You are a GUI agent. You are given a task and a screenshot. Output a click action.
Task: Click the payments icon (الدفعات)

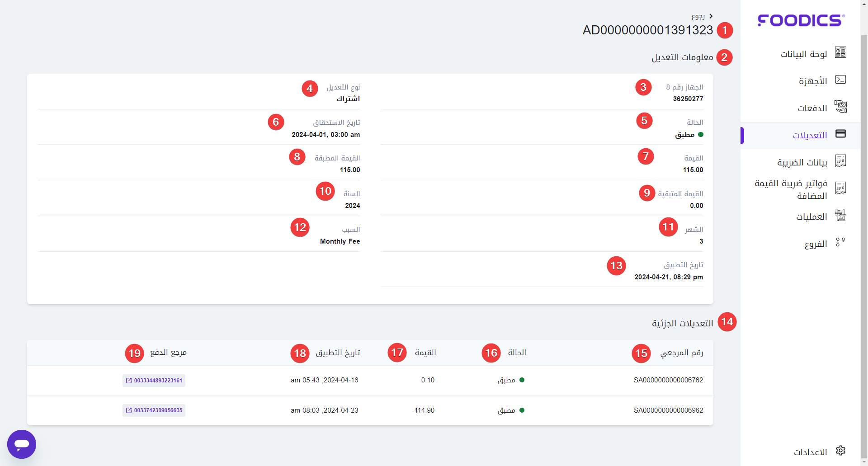[840, 107]
